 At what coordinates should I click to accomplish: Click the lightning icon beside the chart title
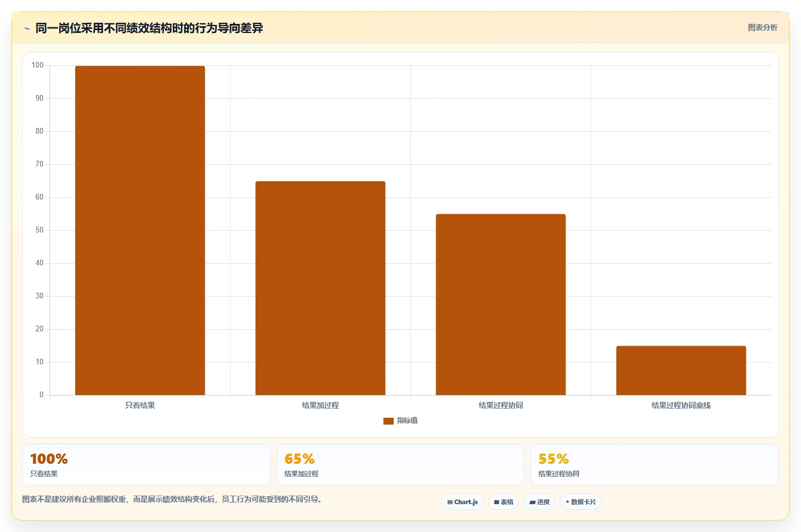click(x=27, y=28)
